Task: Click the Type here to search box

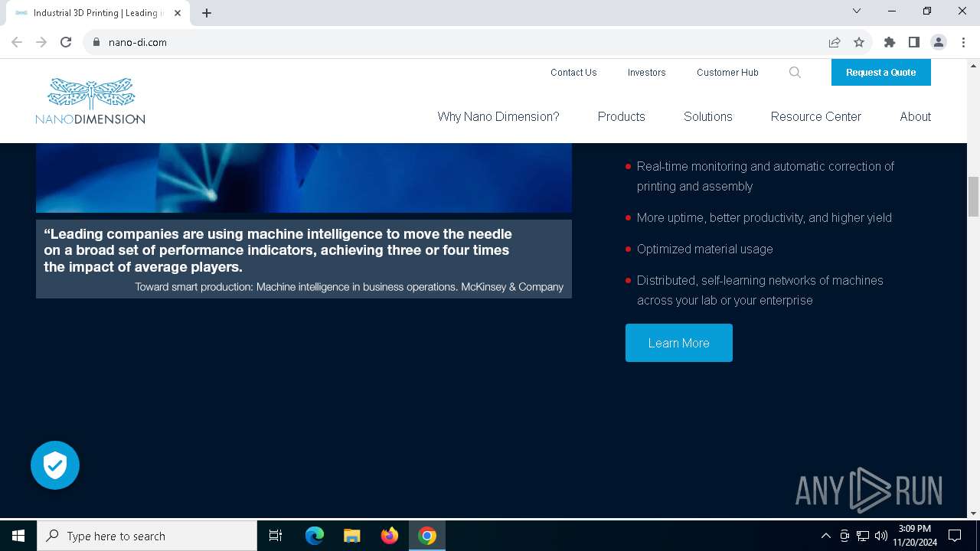Action: tap(147, 536)
